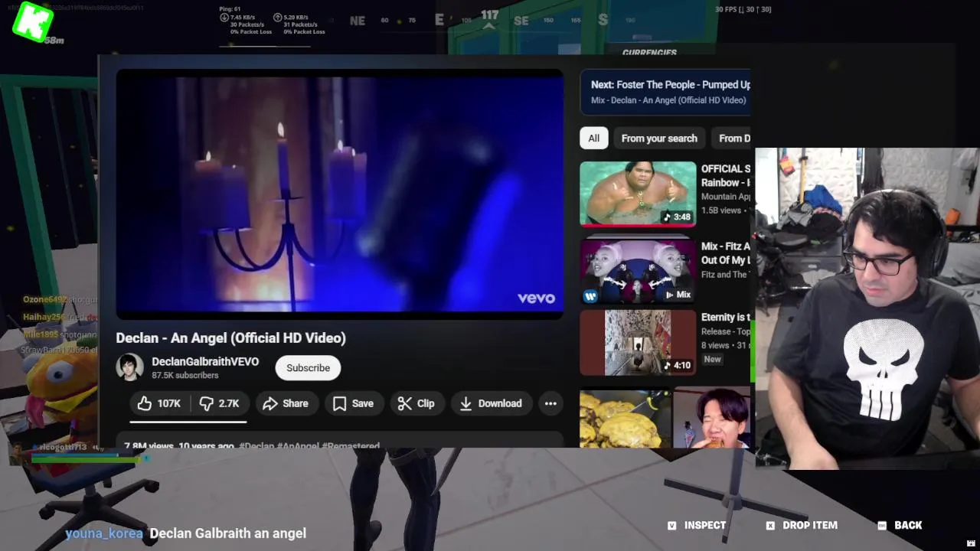Open the 4:10 Eternity video thumbnail

pyautogui.click(x=638, y=343)
